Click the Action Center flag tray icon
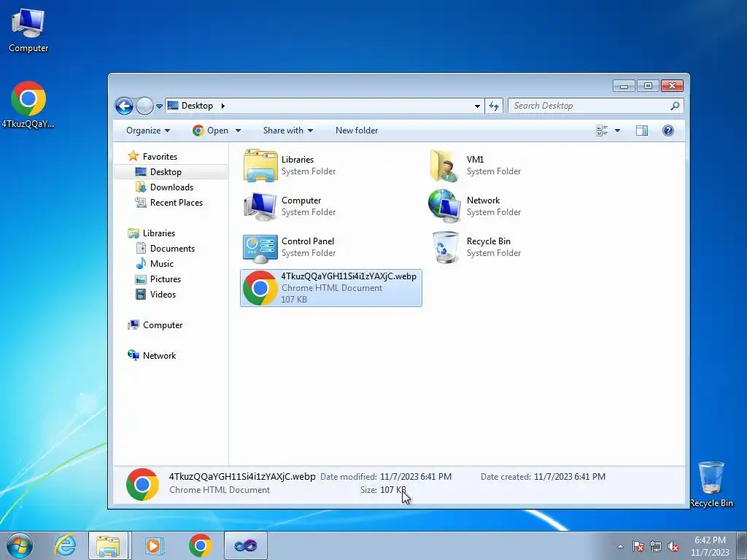 pyautogui.click(x=638, y=546)
